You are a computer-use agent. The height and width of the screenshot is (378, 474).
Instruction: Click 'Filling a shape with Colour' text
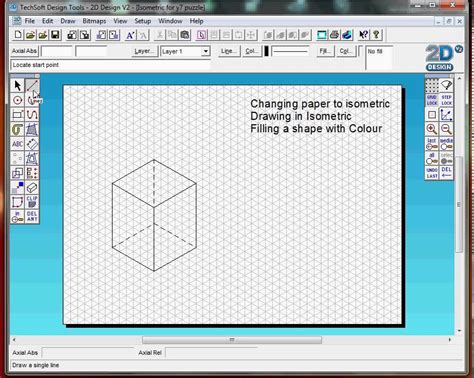(x=316, y=129)
